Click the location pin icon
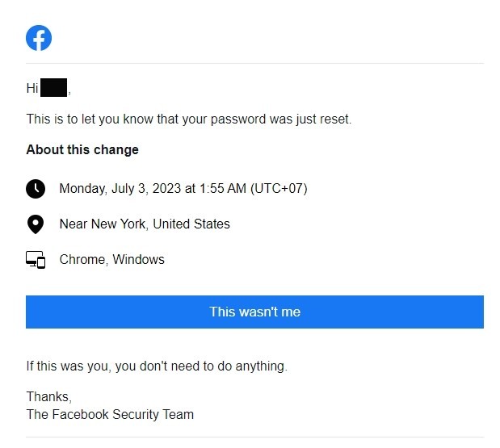The height and width of the screenshot is (448, 500). [36, 224]
